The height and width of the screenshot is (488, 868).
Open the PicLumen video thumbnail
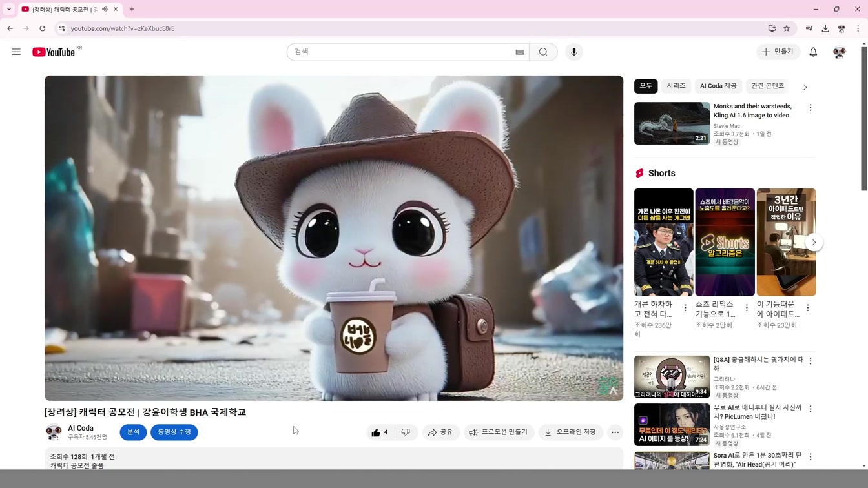(672, 425)
